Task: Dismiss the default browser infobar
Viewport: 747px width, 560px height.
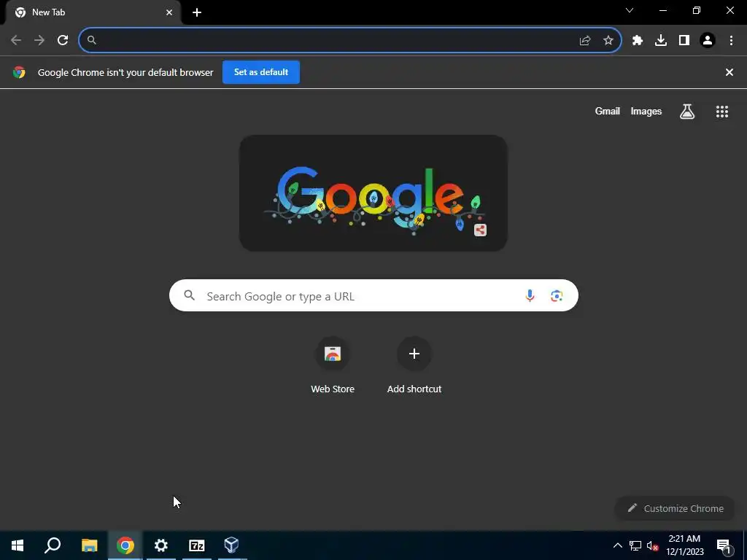Action: 729,72
